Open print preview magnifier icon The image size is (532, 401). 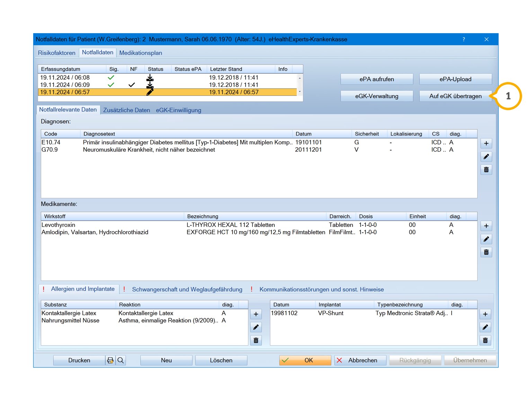(x=121, y=360)
